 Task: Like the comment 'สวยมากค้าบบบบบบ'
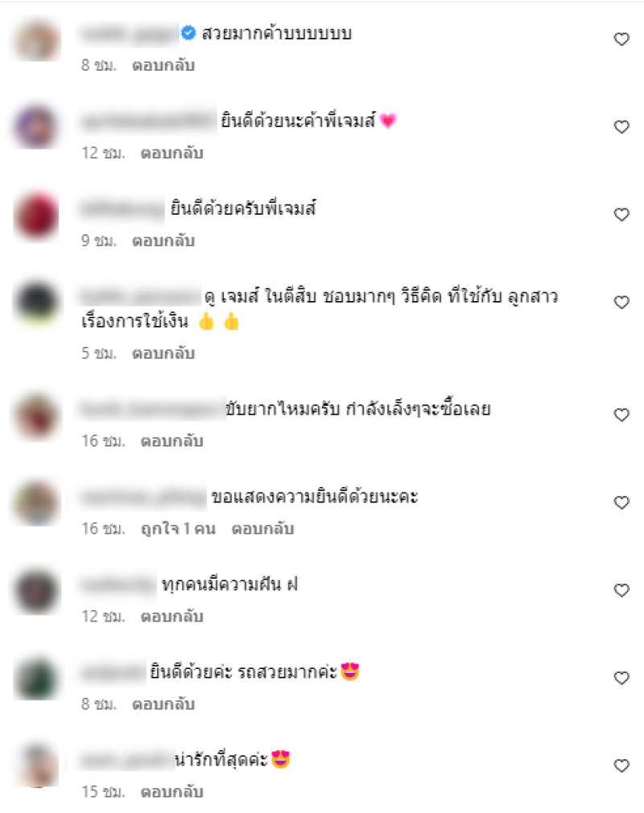click(x=621, y=39)
